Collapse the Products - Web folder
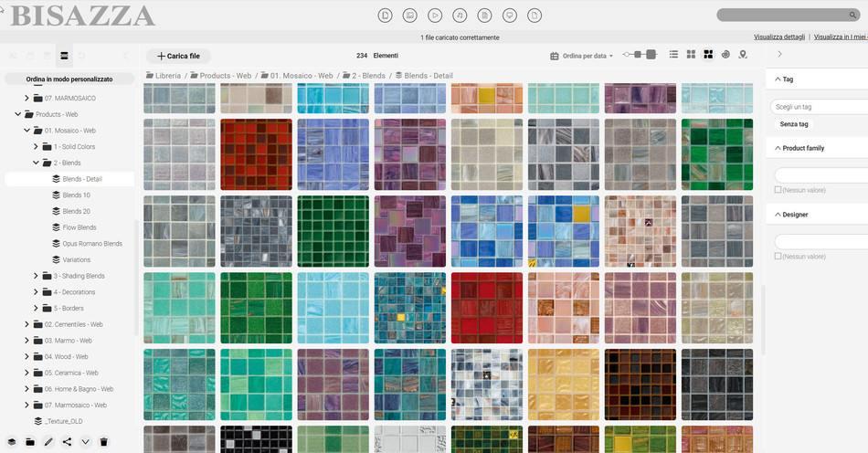This screenshot has width=868, height=453. tap(17, 114)
